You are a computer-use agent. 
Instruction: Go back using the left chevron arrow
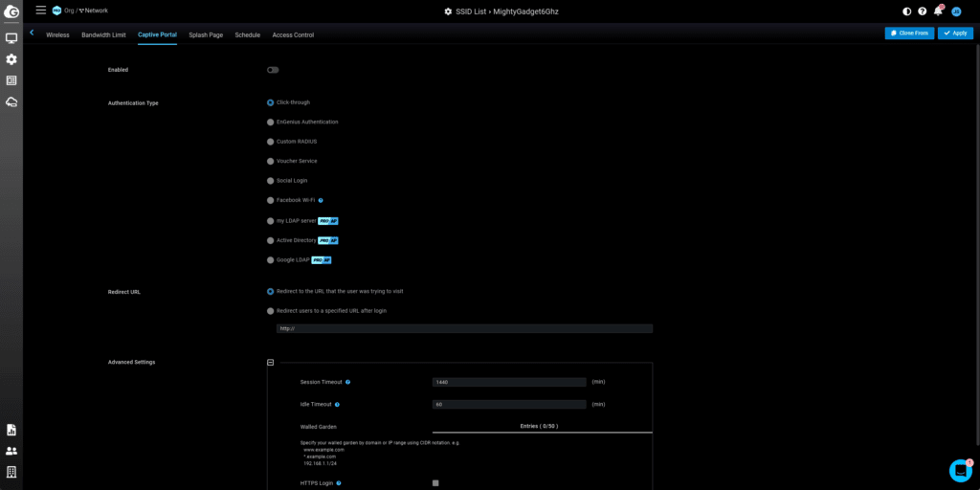(x=32, y=33)
